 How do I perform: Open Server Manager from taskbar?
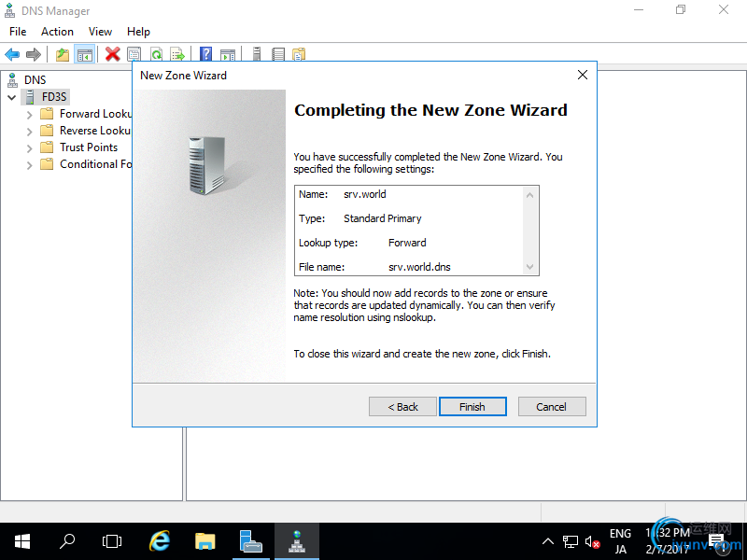coord(251,541)
